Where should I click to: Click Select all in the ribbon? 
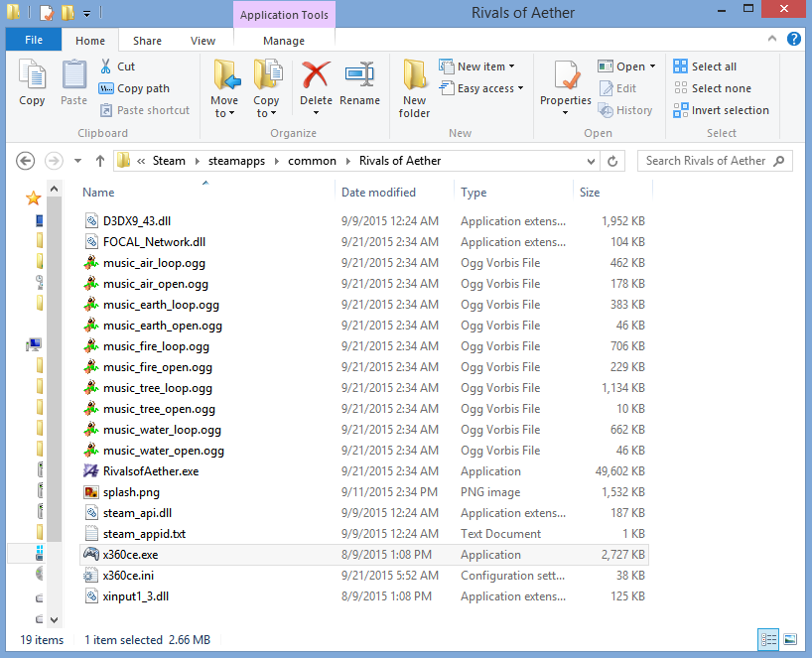click(705, 66)
